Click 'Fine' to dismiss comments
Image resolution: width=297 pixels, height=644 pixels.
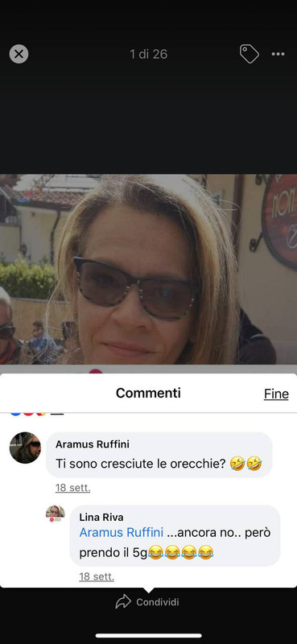click(276, 394)
